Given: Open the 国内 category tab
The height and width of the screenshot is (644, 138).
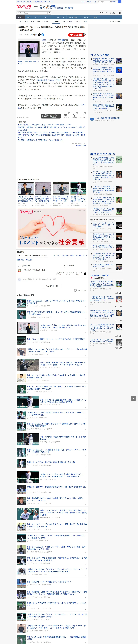Looking at the screenshot, I should [26, 21].
